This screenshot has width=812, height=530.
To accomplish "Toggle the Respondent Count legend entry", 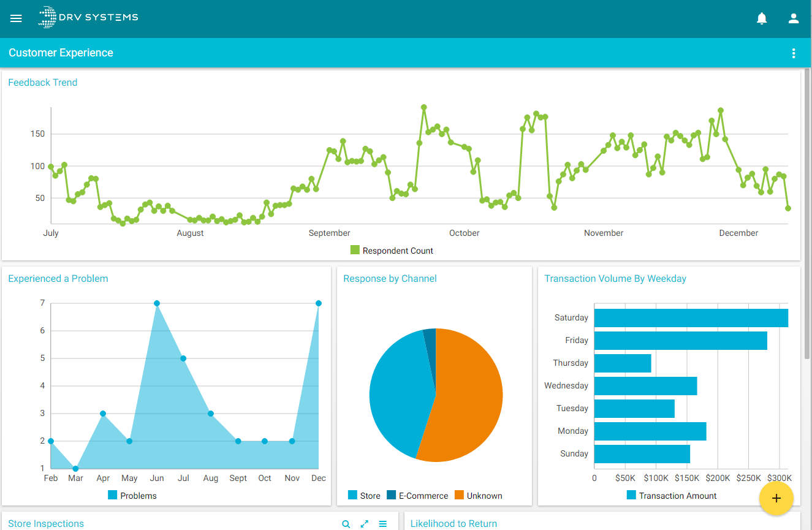I will coord(392,250).
